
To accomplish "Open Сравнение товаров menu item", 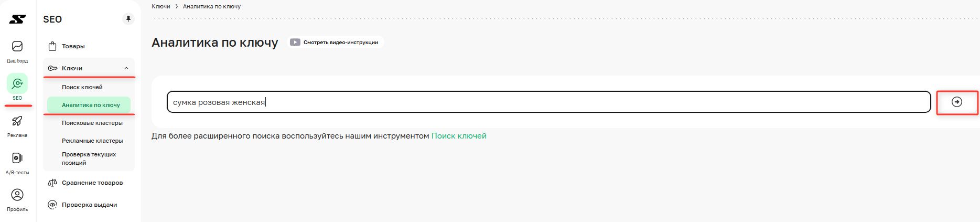I will (x=89, y=183).
